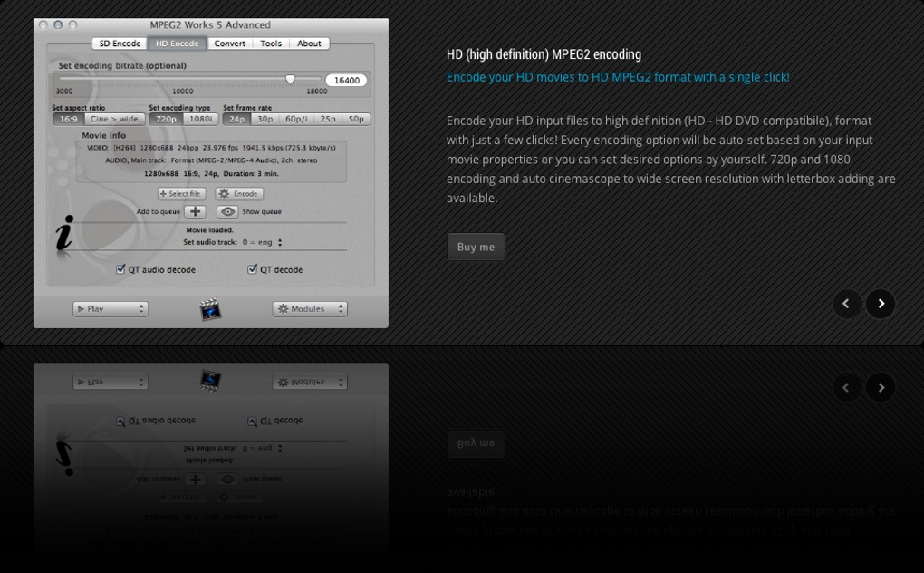Image resolution: width=924 pixels, height=573 pixels.
Task: Click the Buy me button
Action: coord(476,247)
